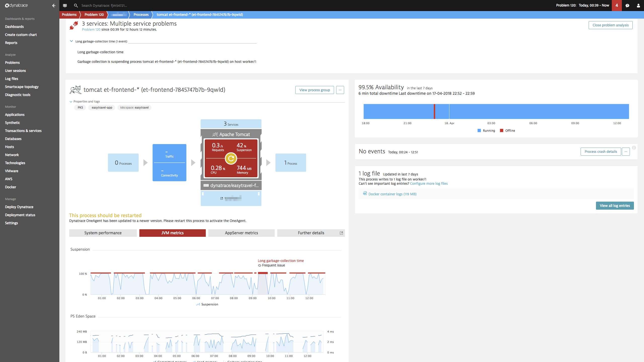Click the 0 Processes tile
Image resolution: width=644 pixels, height=362 pixels.
[x=123, y=163]
